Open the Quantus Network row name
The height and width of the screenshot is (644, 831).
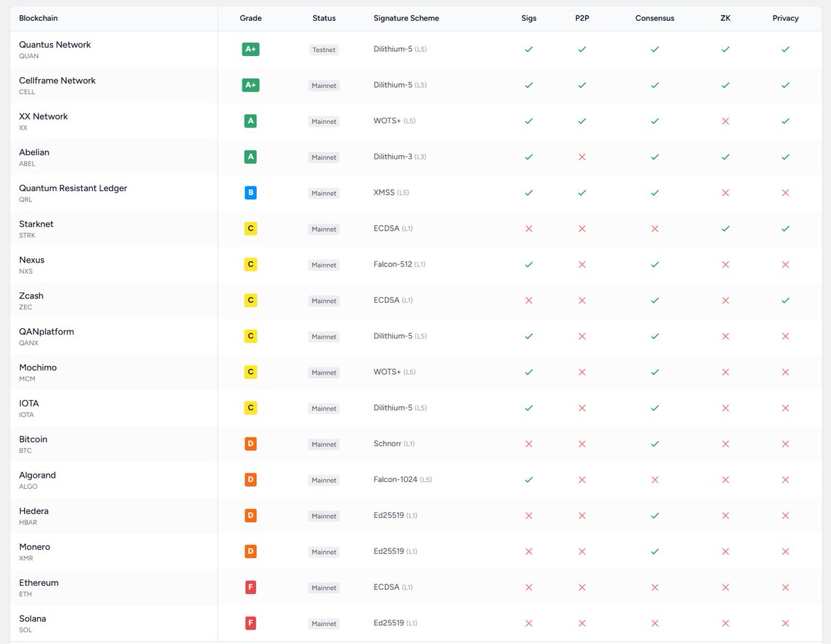55,44
